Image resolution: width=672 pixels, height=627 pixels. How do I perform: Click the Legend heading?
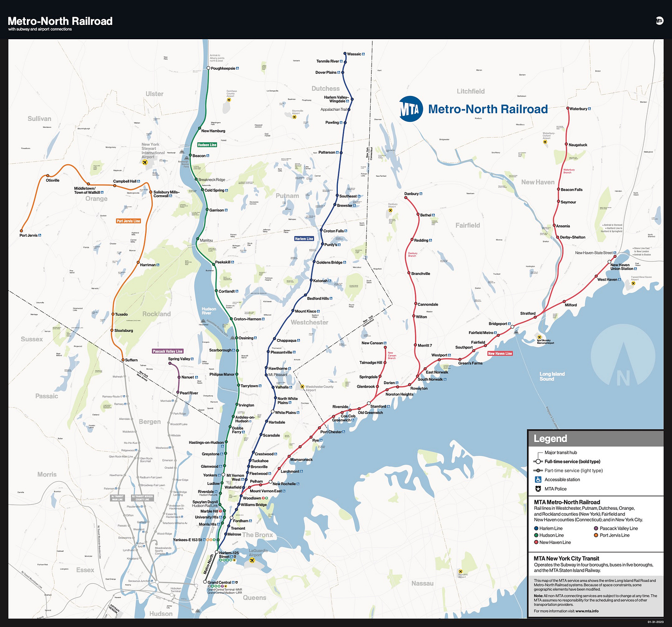[550, 439]
